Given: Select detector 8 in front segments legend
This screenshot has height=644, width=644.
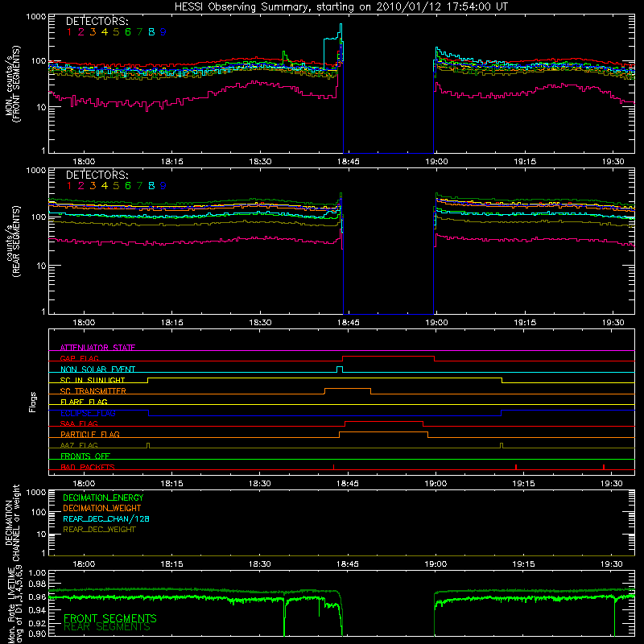Looking at the screenshot, I should tap(151, 32).
